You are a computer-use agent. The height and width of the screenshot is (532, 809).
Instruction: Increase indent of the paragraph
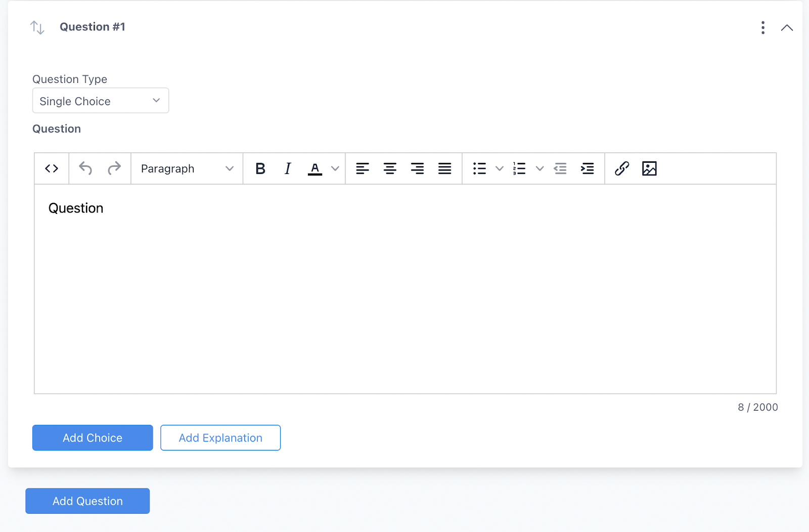point(587,168)
